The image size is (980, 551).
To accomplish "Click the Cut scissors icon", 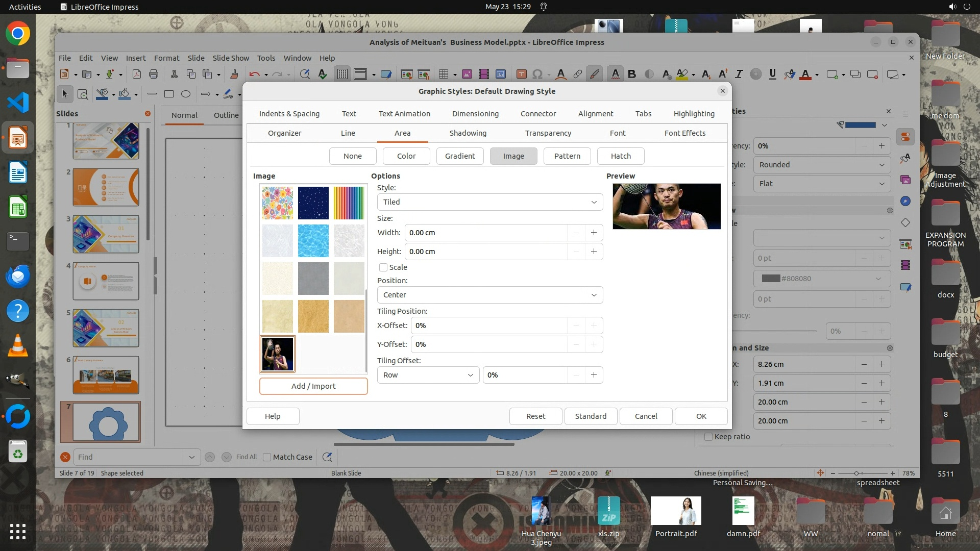I will coord(174,74).
